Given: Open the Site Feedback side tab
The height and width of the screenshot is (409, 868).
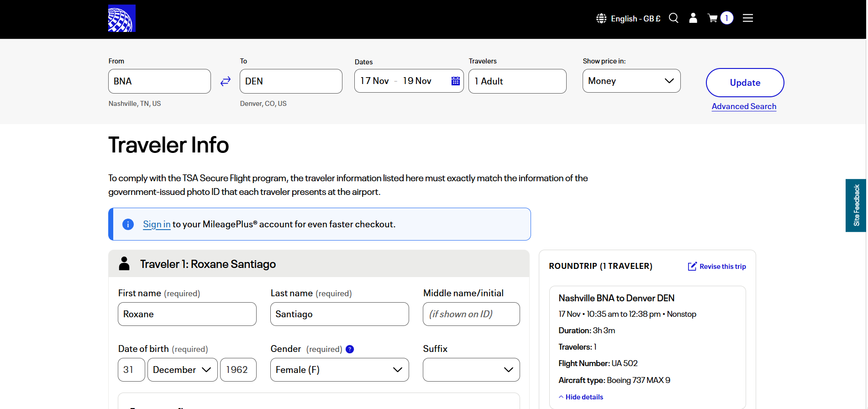Looking at the screenshot, I should [856, 205].
